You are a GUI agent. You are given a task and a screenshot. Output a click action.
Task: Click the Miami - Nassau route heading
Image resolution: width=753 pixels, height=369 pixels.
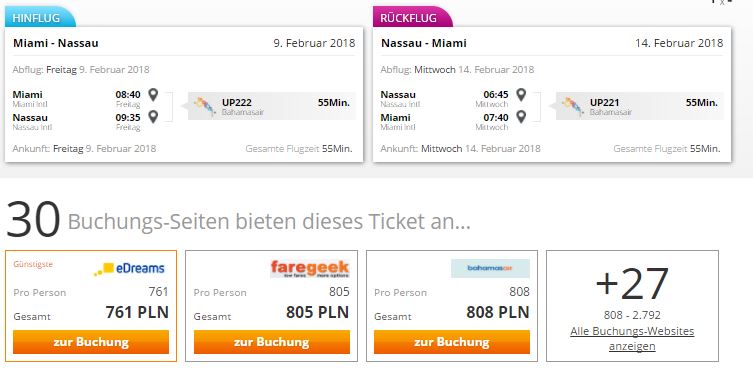(x=56, y=43)
